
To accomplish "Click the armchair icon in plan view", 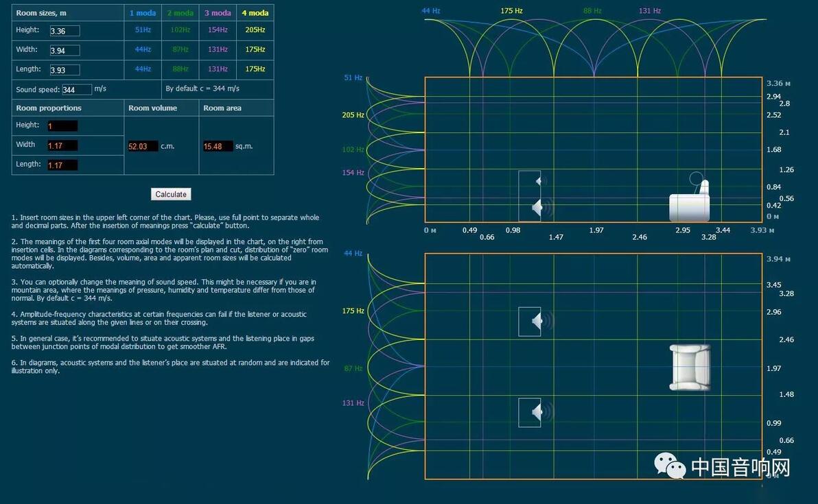I will click(x=690, y=368).
